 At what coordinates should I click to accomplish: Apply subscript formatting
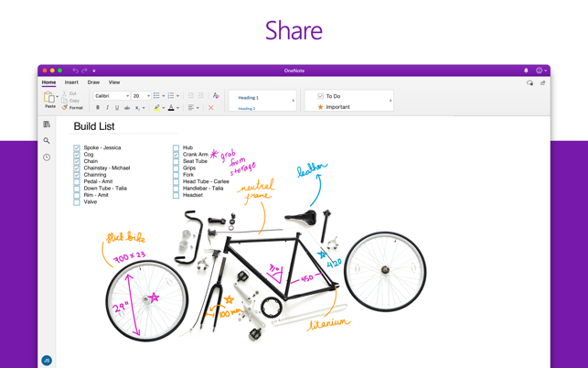click(x=137, y=108)
